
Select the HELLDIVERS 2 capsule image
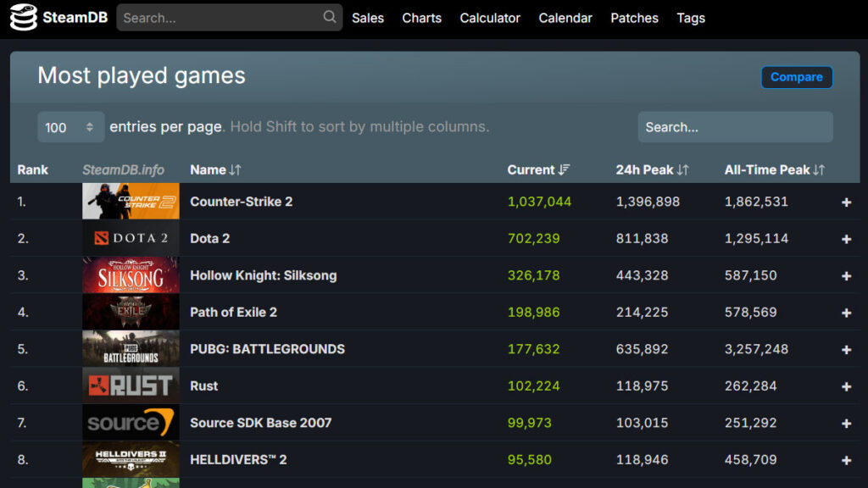(130, 459)
